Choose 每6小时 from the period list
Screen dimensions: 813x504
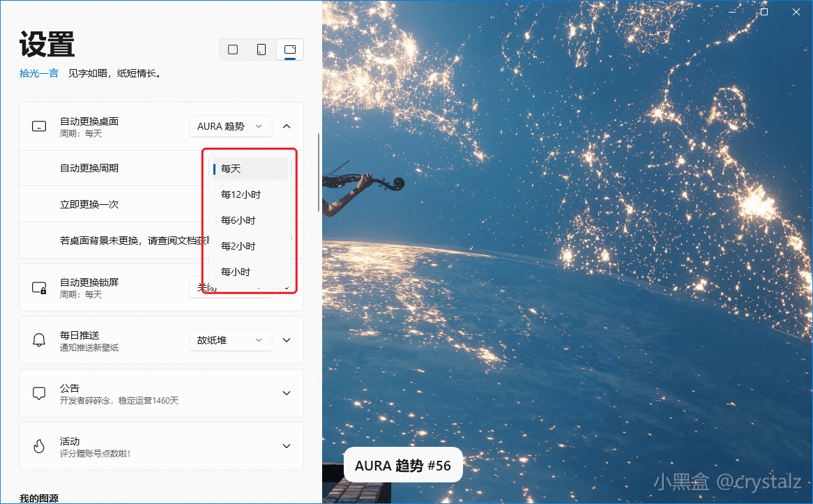[250, 220]
